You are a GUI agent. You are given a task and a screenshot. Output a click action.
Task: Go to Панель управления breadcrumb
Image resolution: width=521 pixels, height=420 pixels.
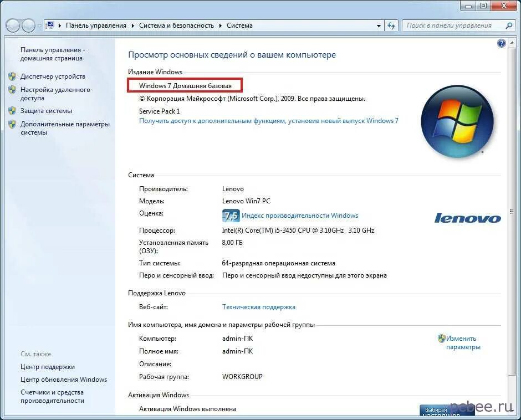pyautogui.click(x=96, y=25)
